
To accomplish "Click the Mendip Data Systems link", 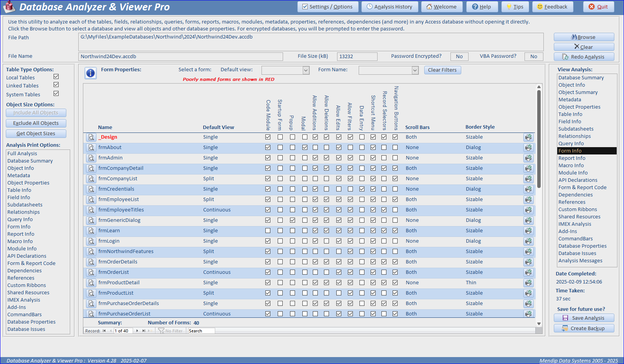I will [578, 361].
